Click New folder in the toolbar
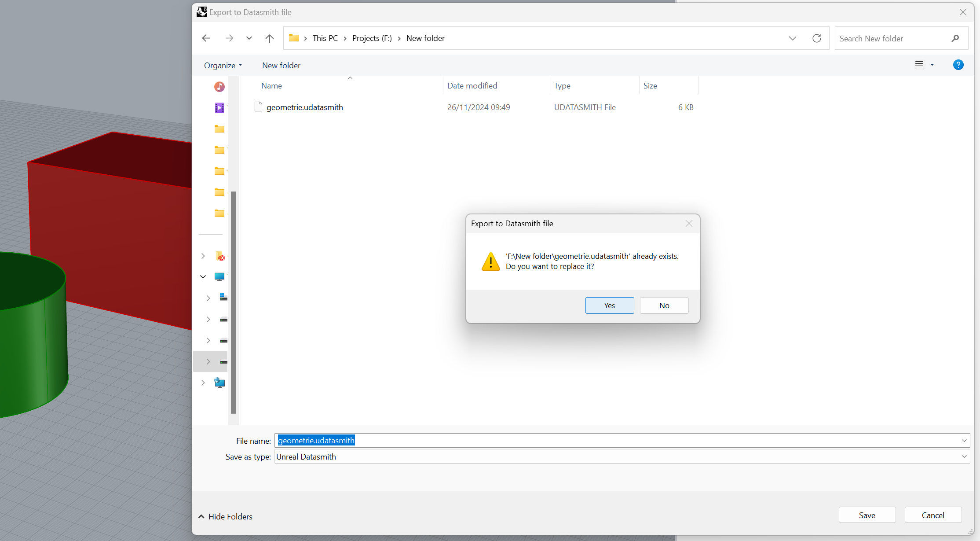The width and height of the screenshot is (980, 541). pos(281,65)
